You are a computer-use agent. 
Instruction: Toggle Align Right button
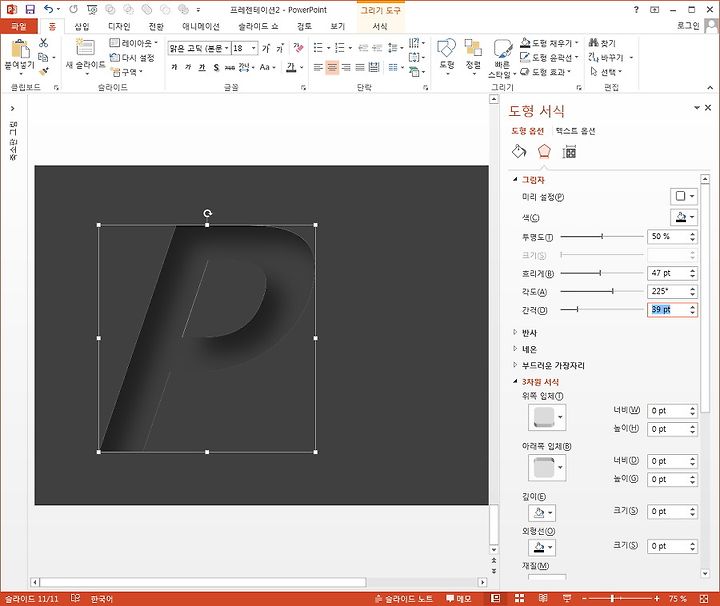point(346,68)
